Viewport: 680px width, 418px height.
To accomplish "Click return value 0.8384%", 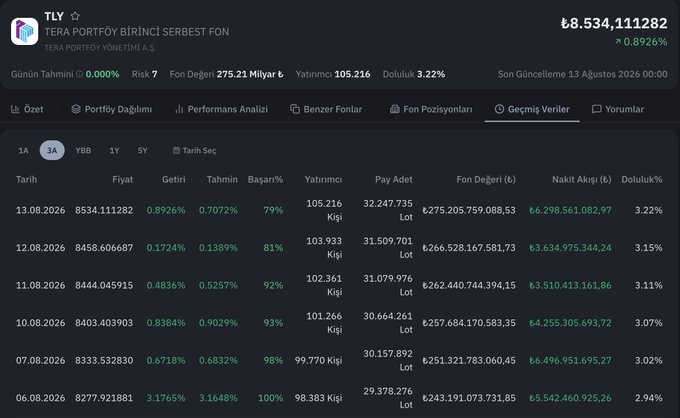I will 166,323.
